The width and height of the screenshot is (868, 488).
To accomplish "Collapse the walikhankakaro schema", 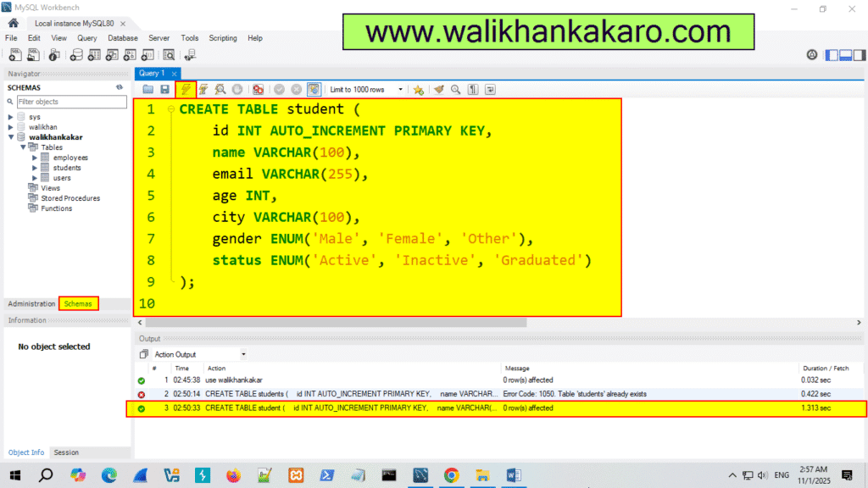I will (x=11, y=136).
